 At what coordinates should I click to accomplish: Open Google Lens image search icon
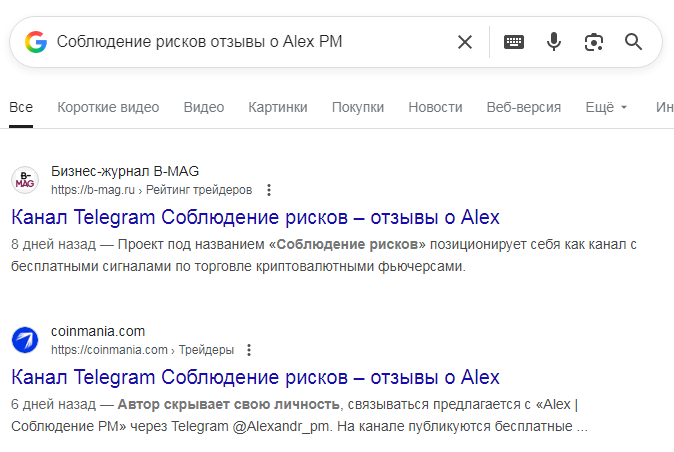point(594,42)
